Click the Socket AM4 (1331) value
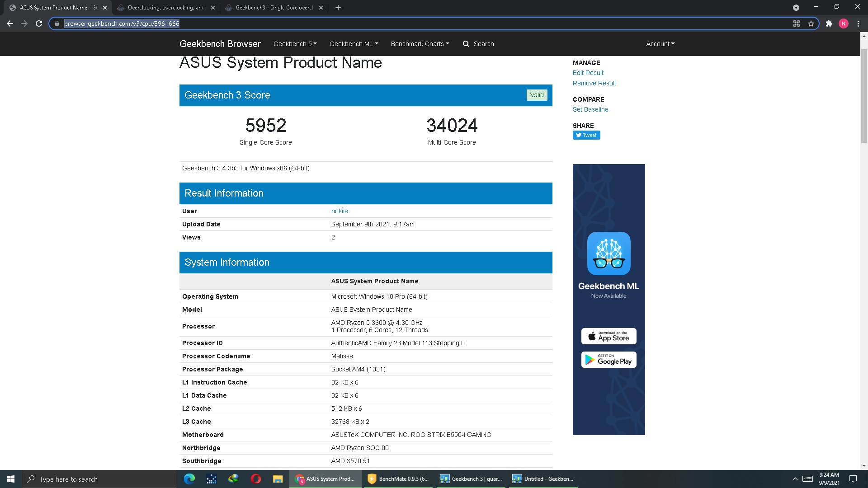The image size is (868, 488). tap(358, 369)
